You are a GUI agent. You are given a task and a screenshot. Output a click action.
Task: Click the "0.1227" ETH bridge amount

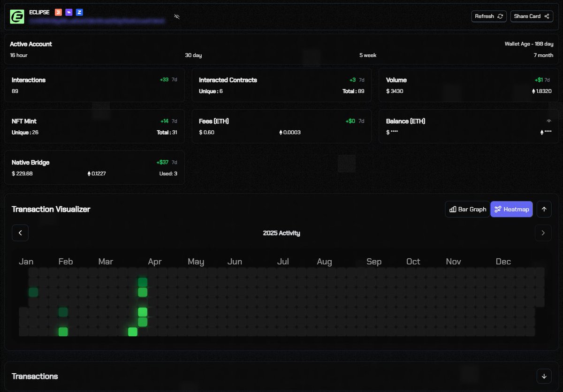(99, 173)
